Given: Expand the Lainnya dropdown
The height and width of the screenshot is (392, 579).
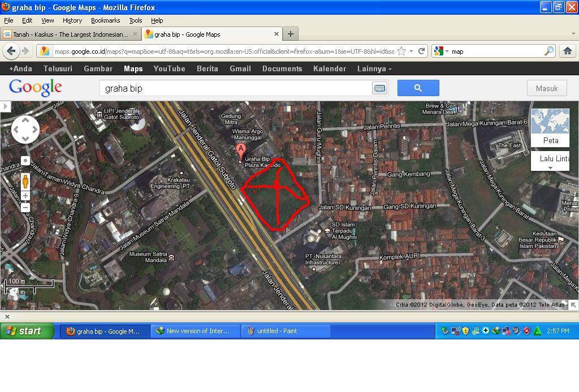Looking at the screenshot, I should point(374,68).
